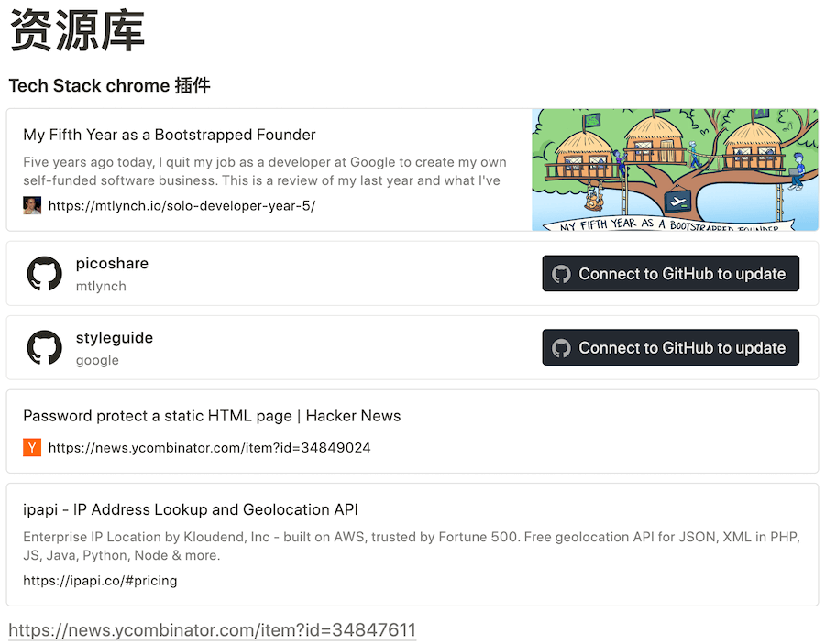The height and width of the screenshot is (644, 825).
Task: Click the ipapi Enterprise IP Location description
Action: (412, 546)
